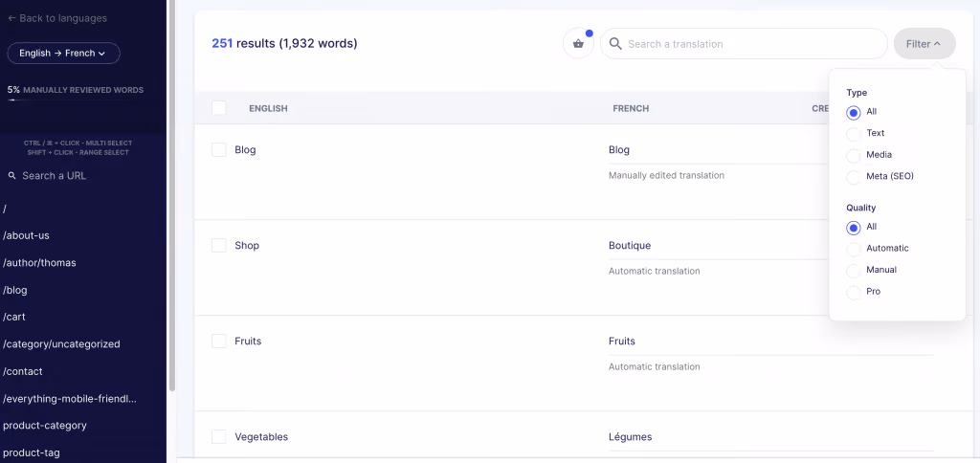The width and height of the screenshot is (980, 463).
Task: Filter by Manual quality
Action: pos(853,271)
